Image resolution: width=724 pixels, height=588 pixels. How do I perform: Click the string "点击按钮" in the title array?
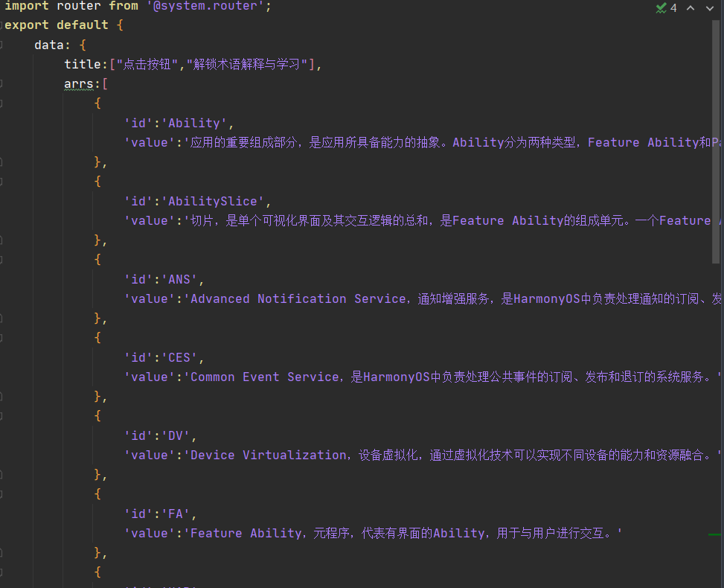pyautogui.click(x=147, y=64)
